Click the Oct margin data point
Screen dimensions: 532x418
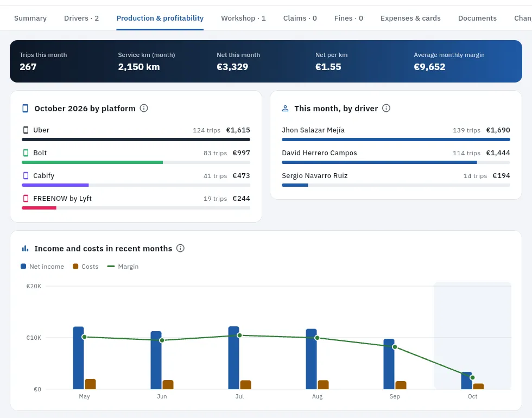point(472,377)
